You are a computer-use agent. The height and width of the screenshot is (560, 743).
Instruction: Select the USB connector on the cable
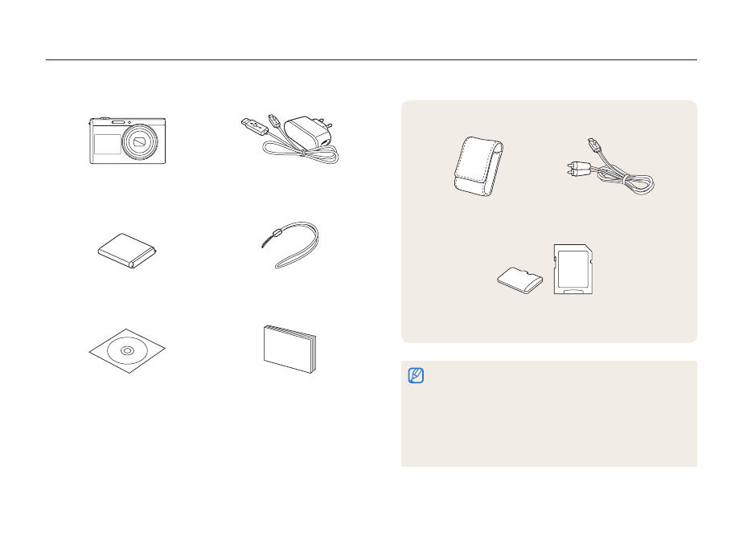(x=255, y=125)
